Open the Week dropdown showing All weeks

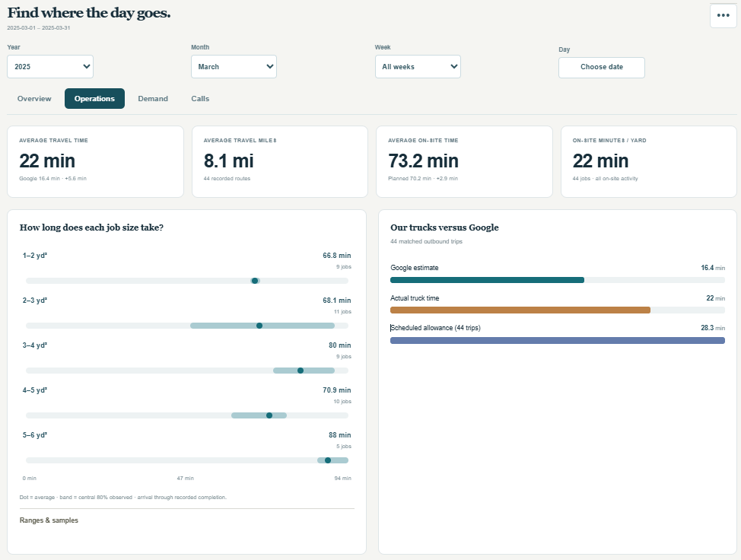click(x=418, y=67)
